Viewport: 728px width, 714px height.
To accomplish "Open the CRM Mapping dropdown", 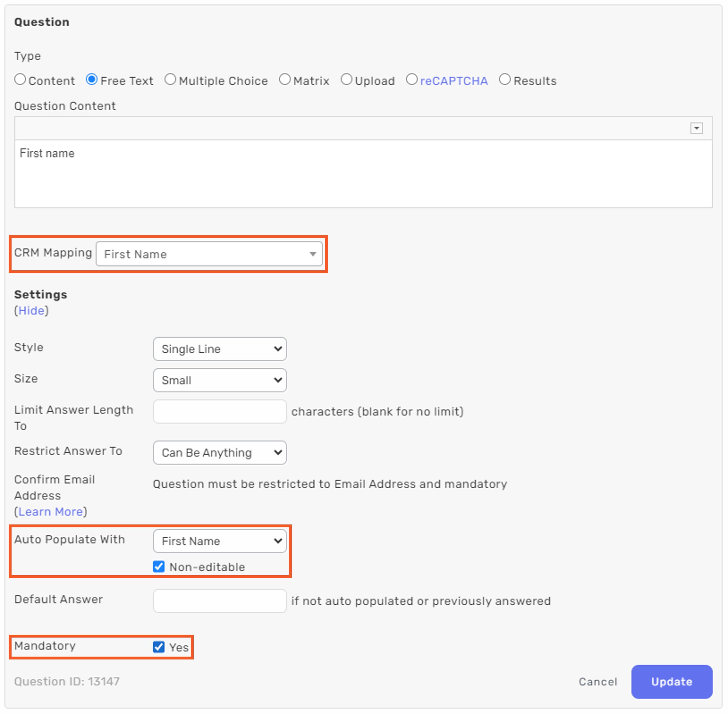I will point(209,254).
